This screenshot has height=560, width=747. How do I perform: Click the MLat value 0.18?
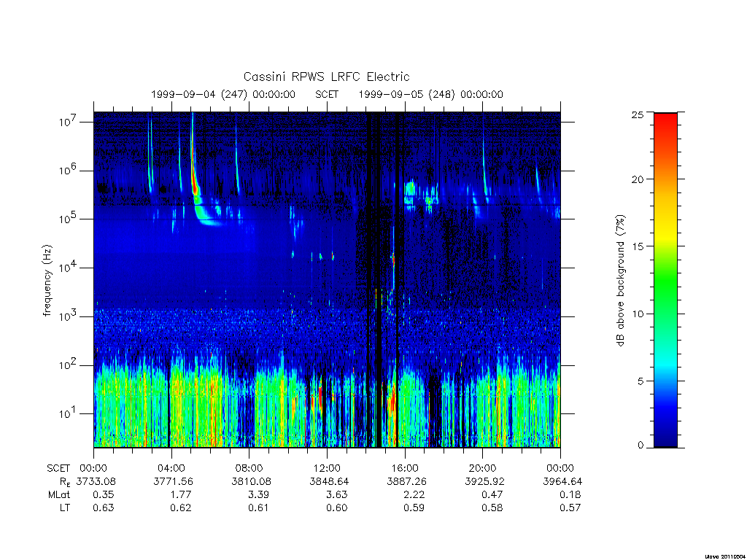click(x=570, y=495)
